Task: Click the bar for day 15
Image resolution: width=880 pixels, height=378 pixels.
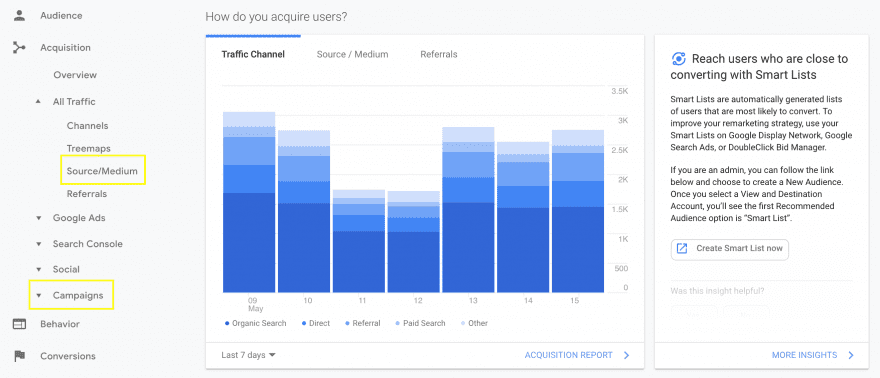Action: [578, 211]
